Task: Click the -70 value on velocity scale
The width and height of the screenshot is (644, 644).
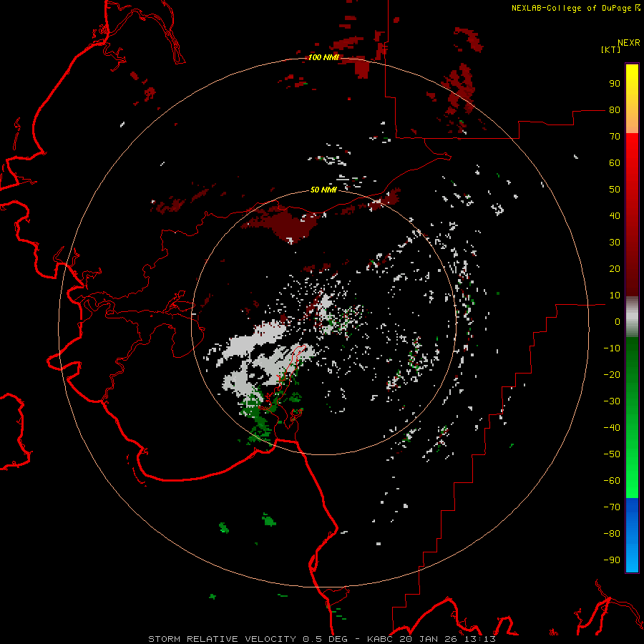Action: pyautogui.click(x=612, y=507)
